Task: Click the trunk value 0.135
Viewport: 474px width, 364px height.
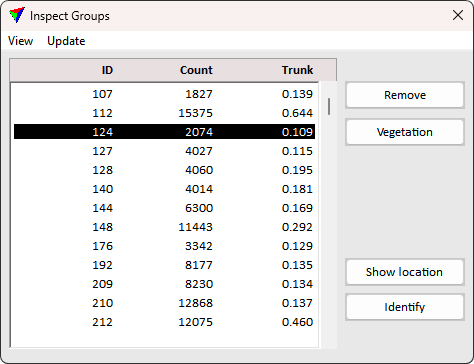Action: pos(297,265)
